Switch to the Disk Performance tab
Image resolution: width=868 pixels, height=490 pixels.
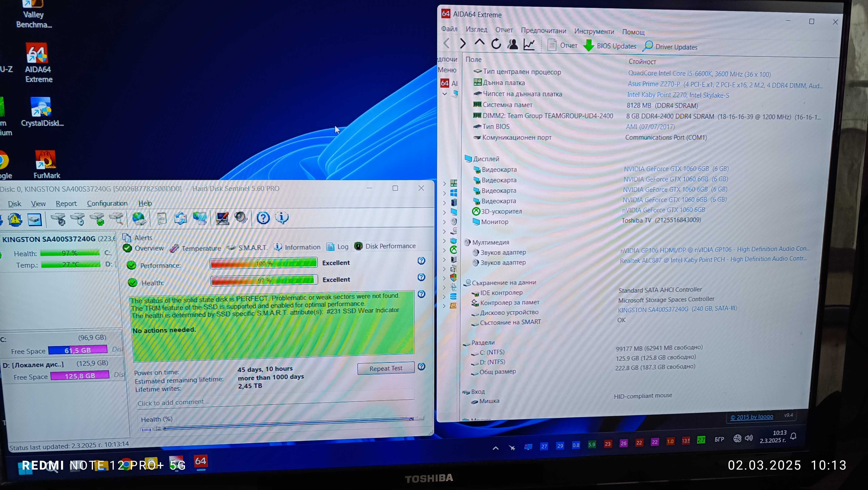[x=385, y=246]
